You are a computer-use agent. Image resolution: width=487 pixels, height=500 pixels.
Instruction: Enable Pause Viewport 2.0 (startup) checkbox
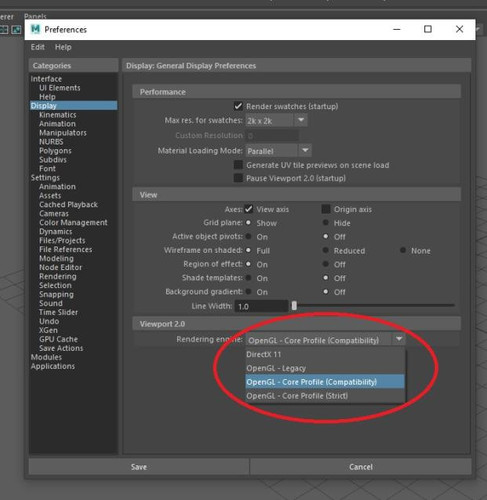click(x=238, y=178)
